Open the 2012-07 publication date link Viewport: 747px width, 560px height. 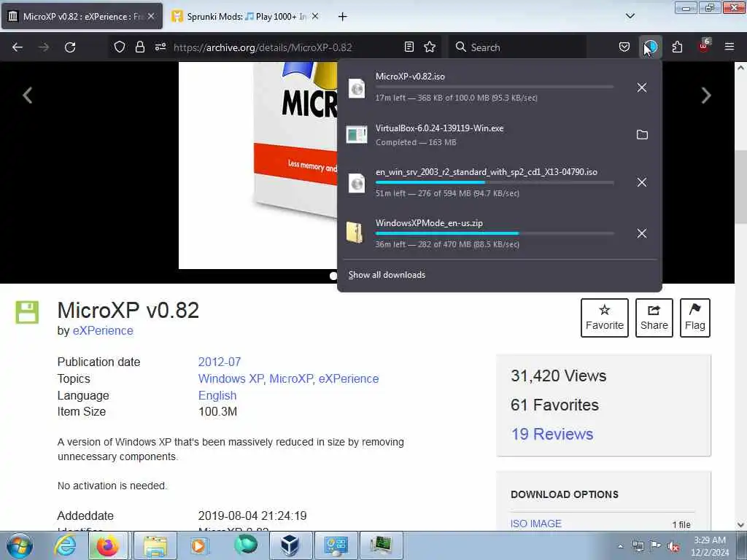(x=220, y=362)
